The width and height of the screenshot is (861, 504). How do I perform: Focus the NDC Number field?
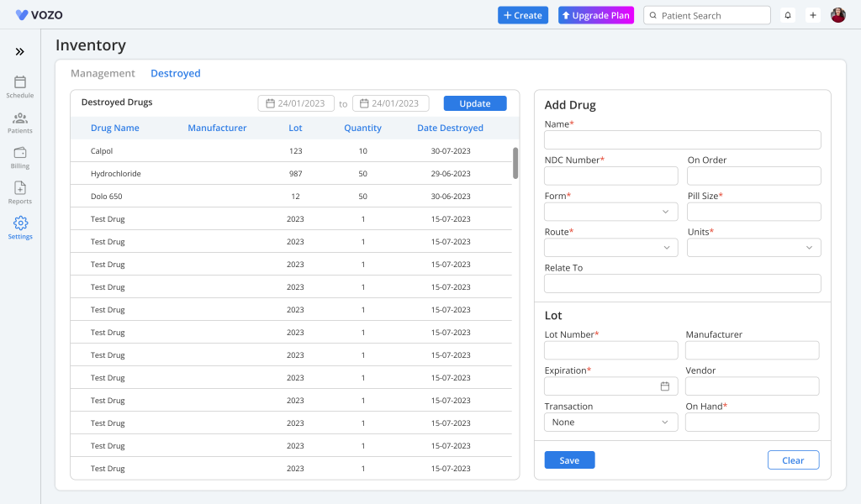(x=611, y=176)
